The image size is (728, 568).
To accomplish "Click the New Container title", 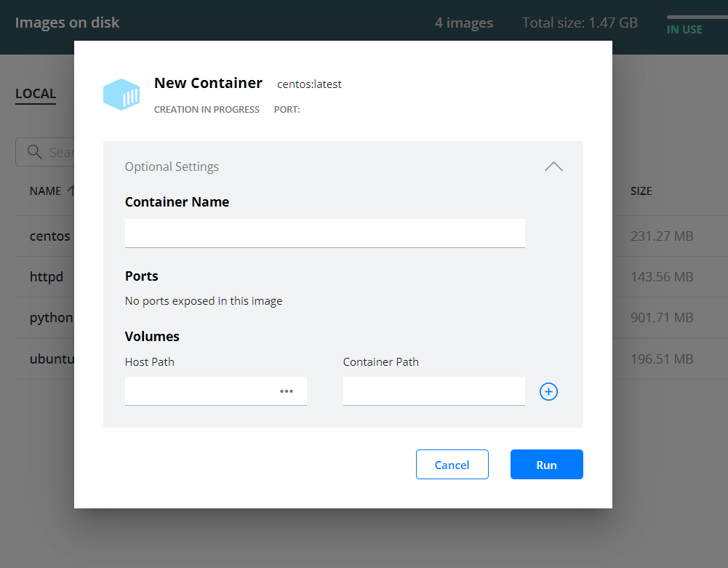I will (x=208, y=83).
